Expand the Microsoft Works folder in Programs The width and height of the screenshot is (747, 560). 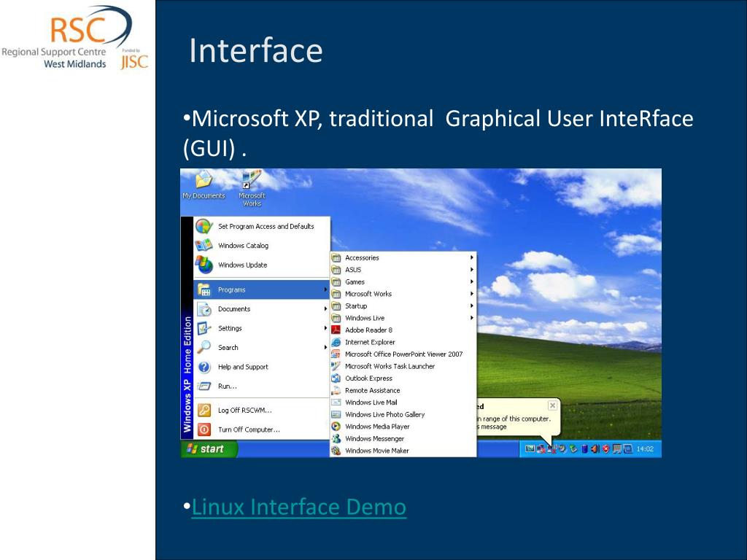pos(403,294)
